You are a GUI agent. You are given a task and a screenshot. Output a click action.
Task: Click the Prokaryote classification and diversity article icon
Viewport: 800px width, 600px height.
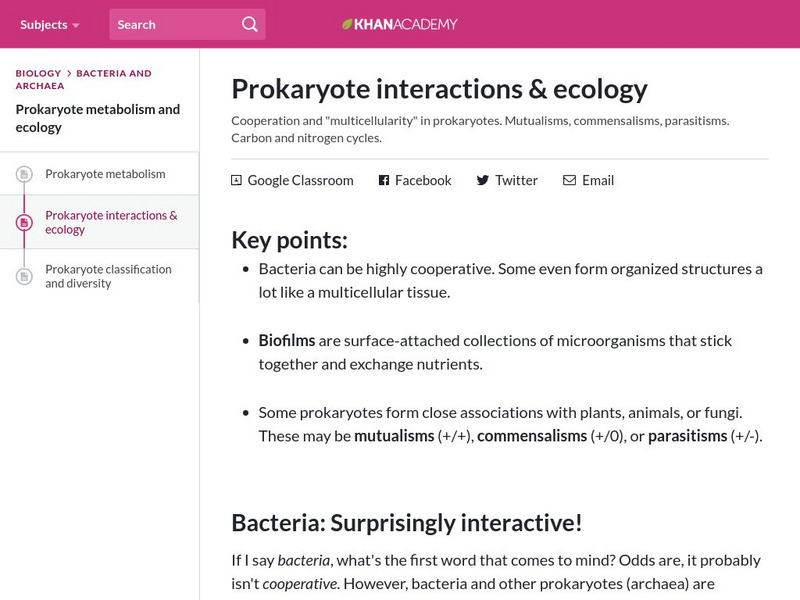[24, 277]
